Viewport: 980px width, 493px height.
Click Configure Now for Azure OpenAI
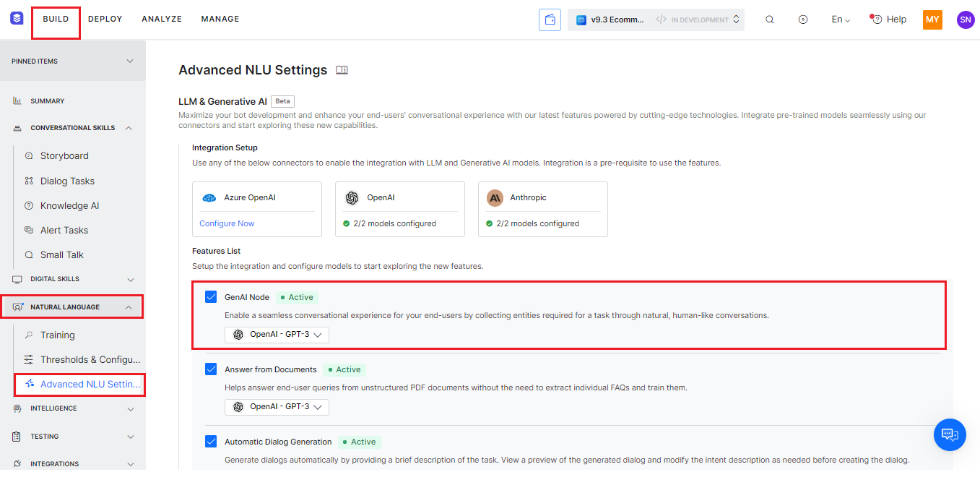[227, 223]
